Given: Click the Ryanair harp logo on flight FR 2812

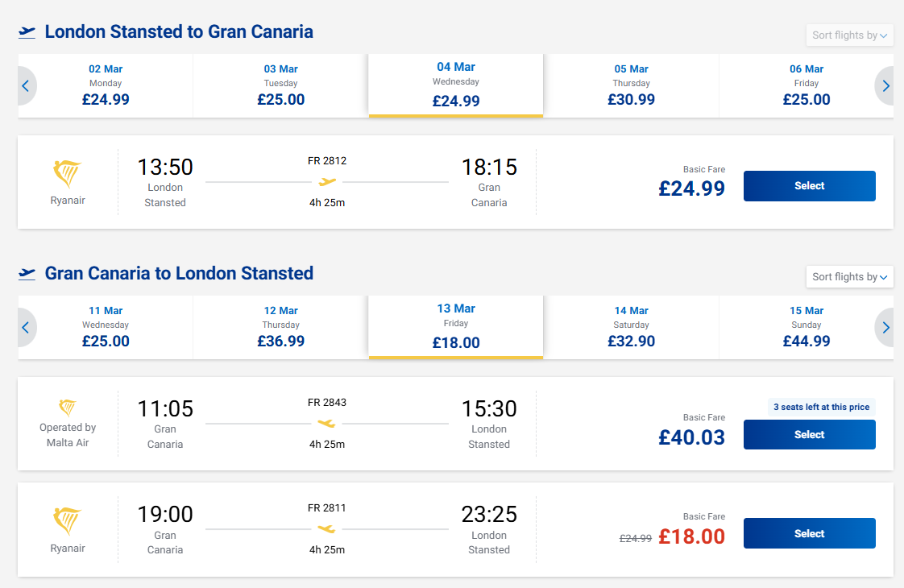Looking at the screenshot, I should pyautogui.click(x=67, y=174).
